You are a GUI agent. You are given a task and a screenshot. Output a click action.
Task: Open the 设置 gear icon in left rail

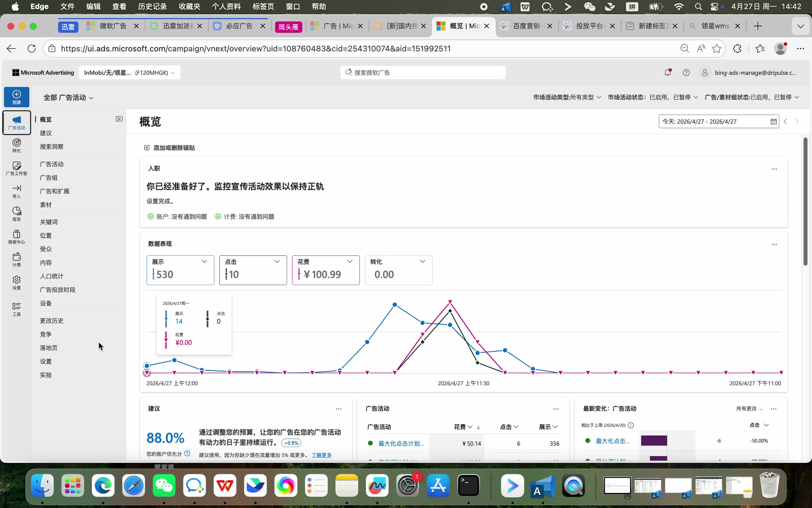[x=16, y=283]
